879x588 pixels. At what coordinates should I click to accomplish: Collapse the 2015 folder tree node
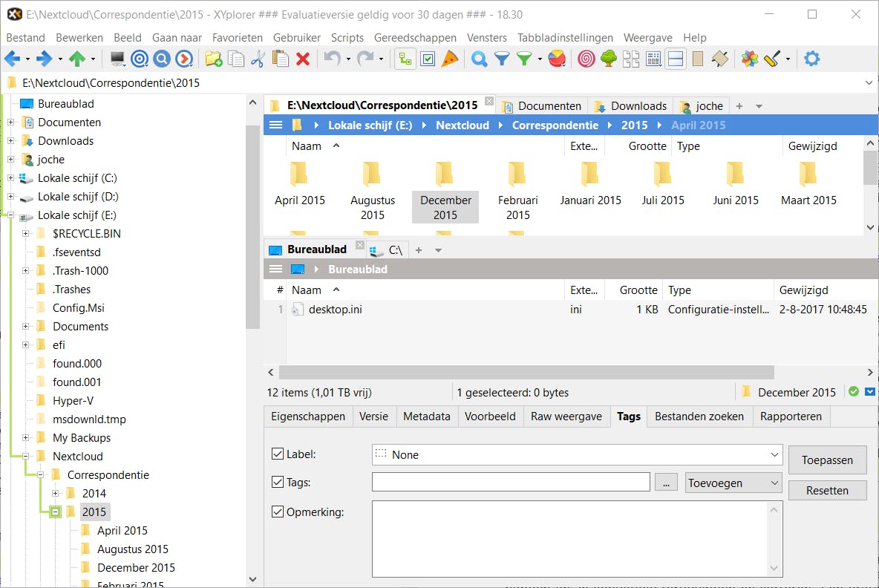coord(56,512)
